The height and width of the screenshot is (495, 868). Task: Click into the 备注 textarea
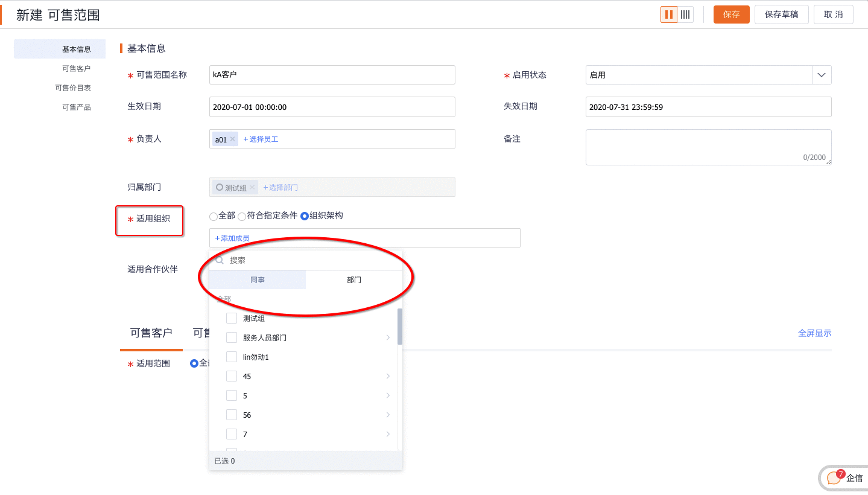709,147
